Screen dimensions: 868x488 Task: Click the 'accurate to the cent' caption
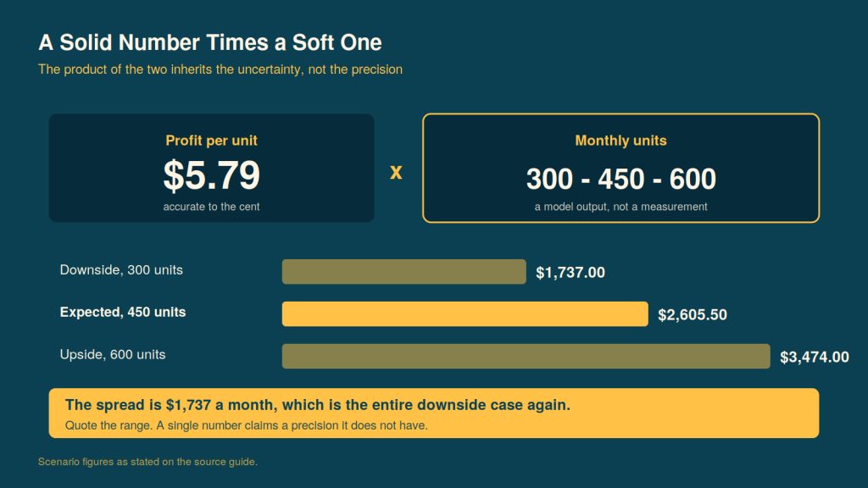211,207
